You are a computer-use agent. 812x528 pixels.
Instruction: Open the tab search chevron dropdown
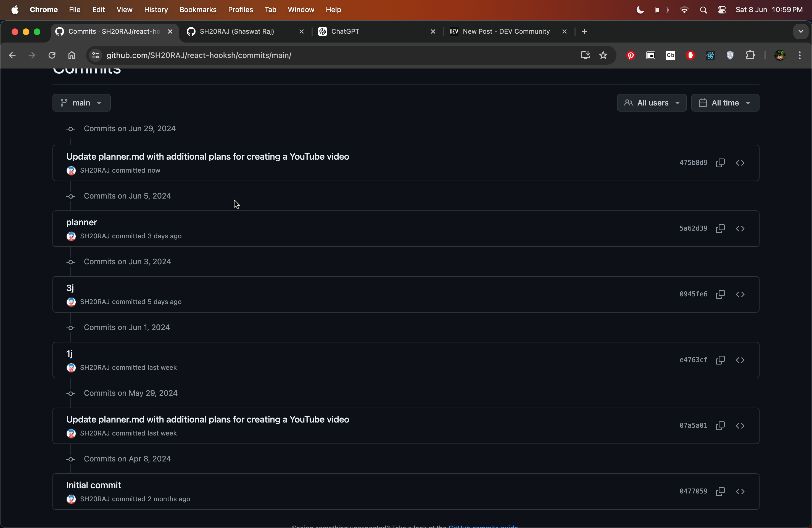[800, 31]
